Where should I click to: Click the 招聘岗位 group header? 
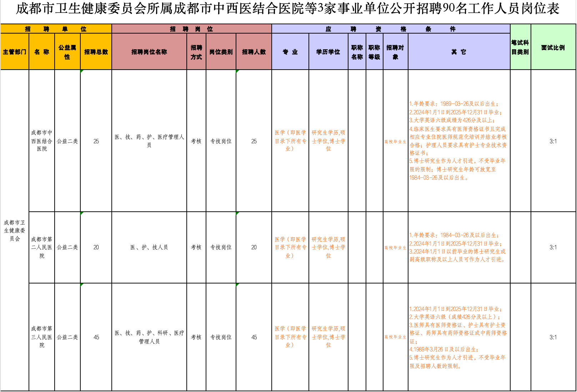(191, 29)
